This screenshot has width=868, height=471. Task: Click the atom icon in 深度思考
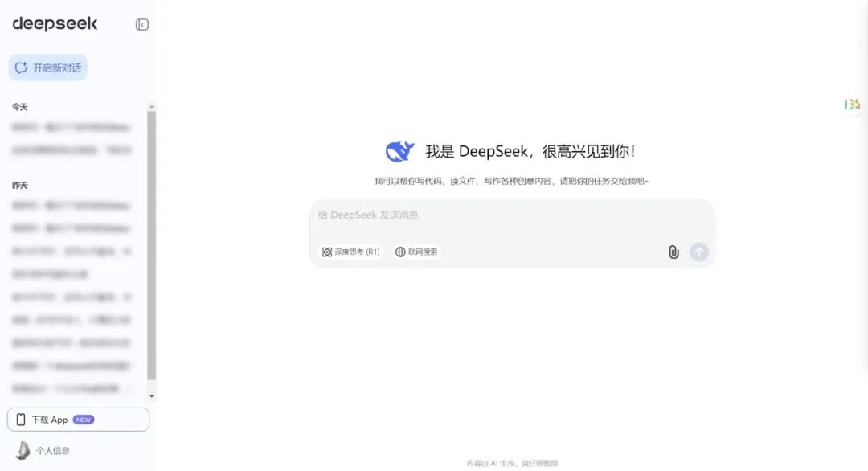[327, 252]
